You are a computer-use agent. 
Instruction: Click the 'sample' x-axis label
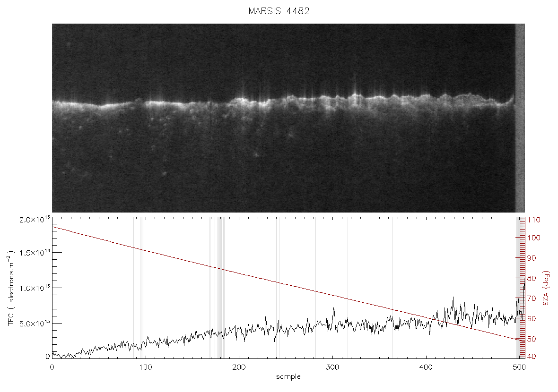tap(288, 376)
